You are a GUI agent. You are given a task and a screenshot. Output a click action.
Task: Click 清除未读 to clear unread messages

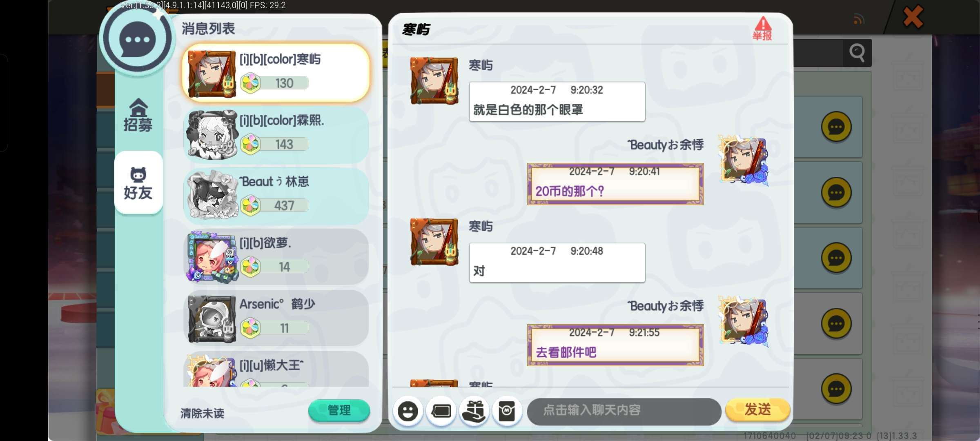203,413
